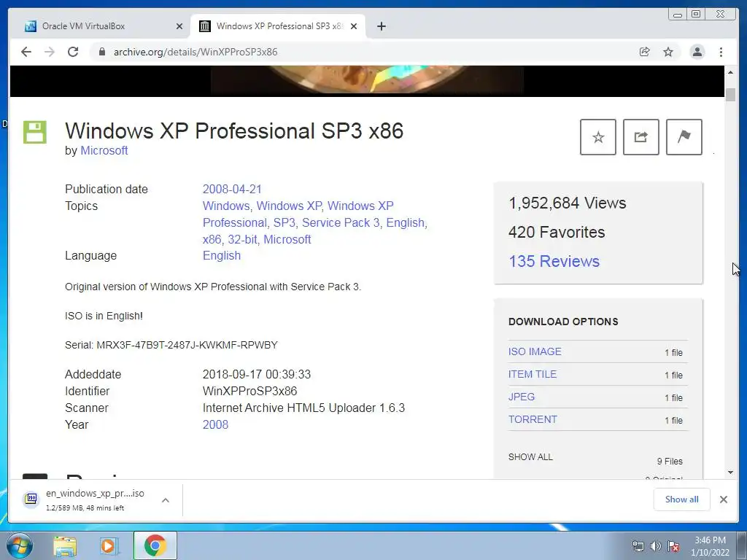The height and width of the screenshot is (560, 747).
Task: Open the Action Center flag tray icon
Action: tap(673, 546)
